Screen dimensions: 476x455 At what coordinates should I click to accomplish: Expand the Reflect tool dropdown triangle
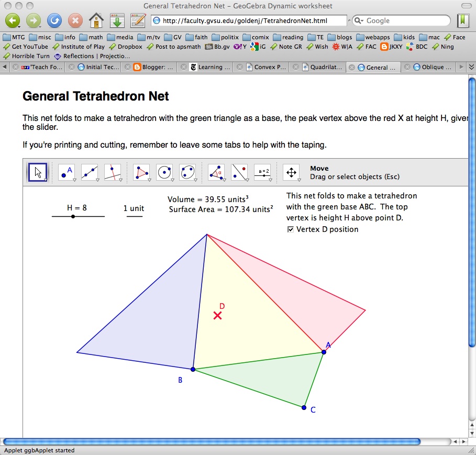tap(247, 180)
